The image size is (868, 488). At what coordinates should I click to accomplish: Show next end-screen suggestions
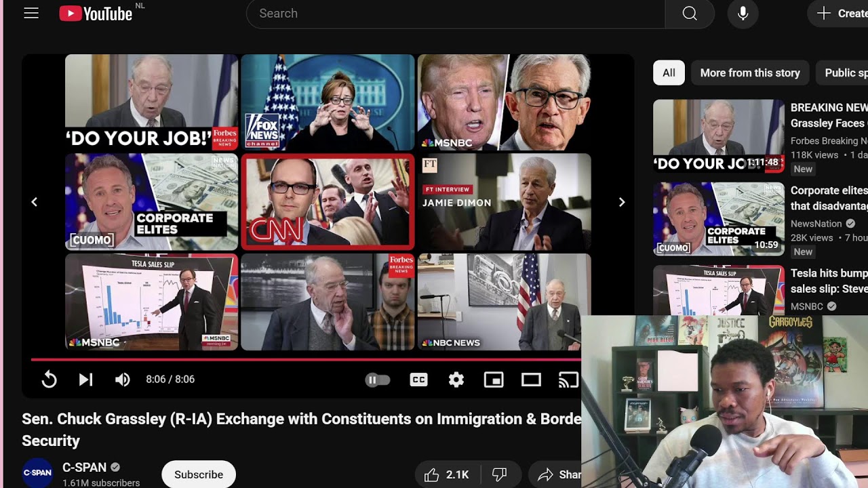pyautogui.click(x=622, y=202)
